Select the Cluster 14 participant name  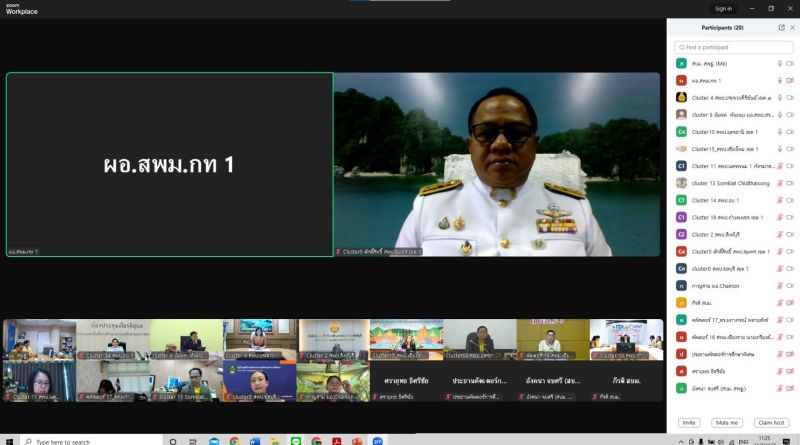(x=715, y=201)
